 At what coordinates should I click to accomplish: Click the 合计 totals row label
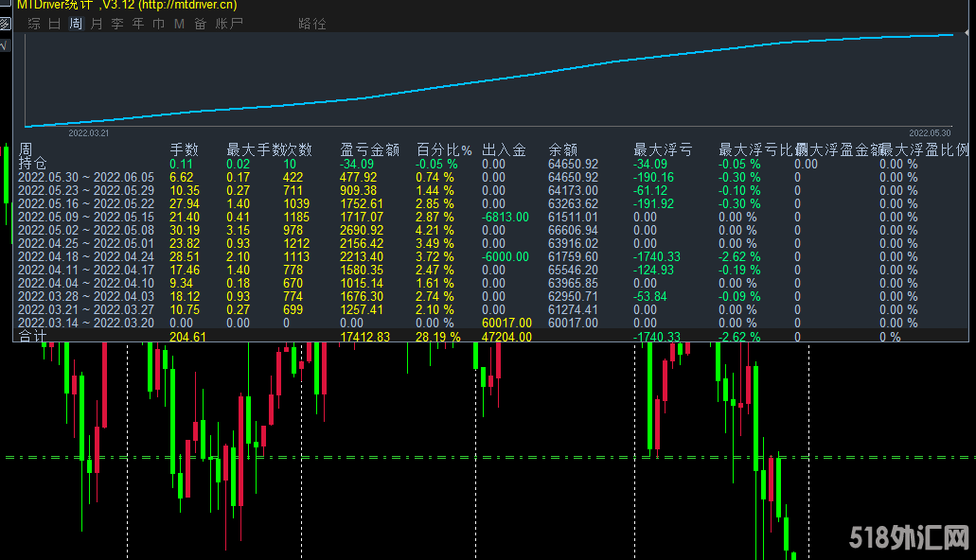coord(32,337)
